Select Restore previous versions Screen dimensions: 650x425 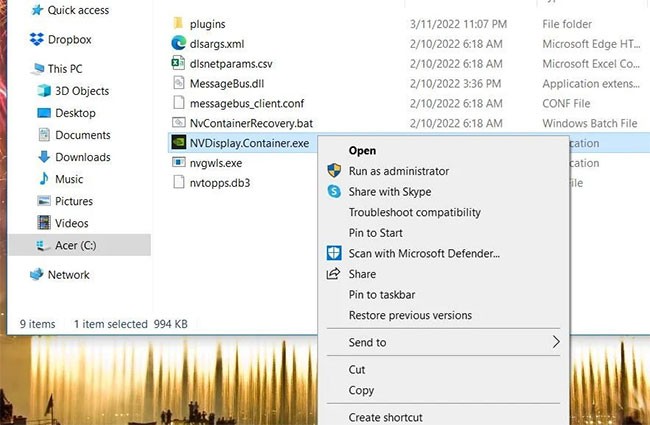pyautogui.click(x=409, y=316)
